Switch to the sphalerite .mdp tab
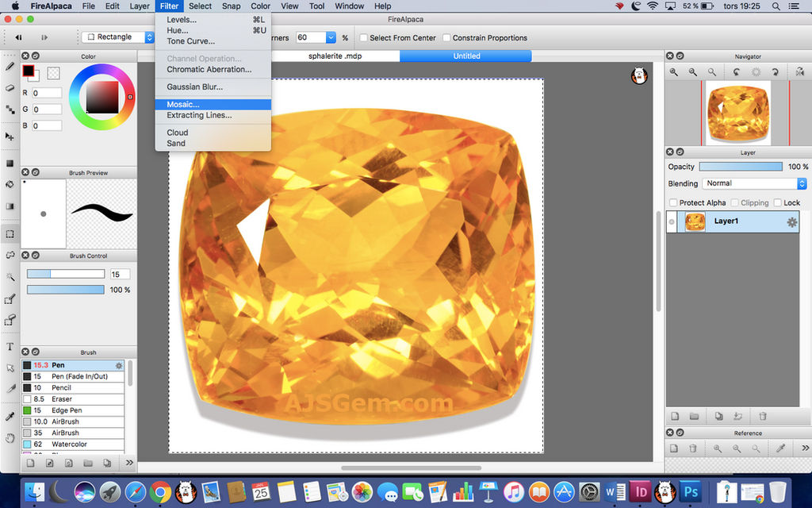 tap(335, 56)
